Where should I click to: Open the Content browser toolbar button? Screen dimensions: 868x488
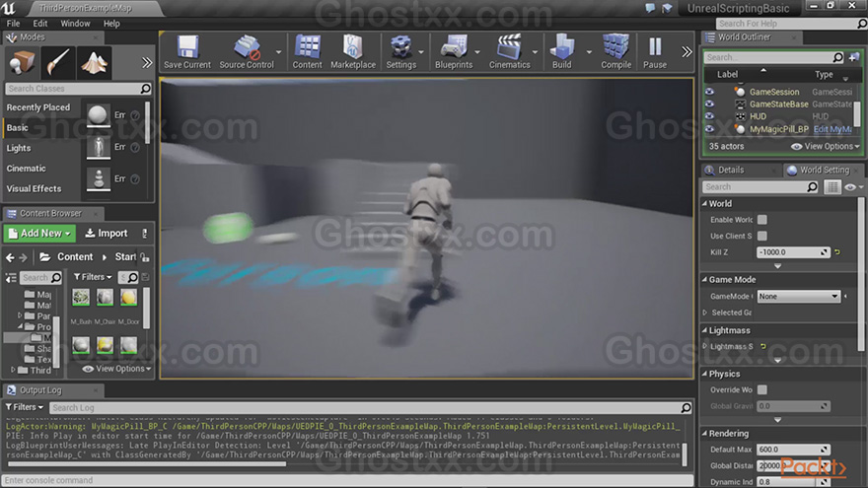point(307,52)
